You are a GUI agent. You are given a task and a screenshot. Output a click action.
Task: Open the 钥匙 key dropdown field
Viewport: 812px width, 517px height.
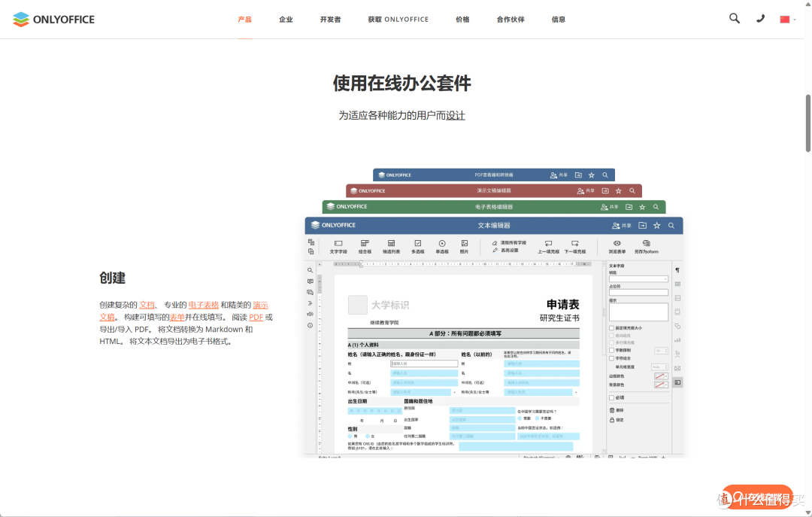[638, 279]
